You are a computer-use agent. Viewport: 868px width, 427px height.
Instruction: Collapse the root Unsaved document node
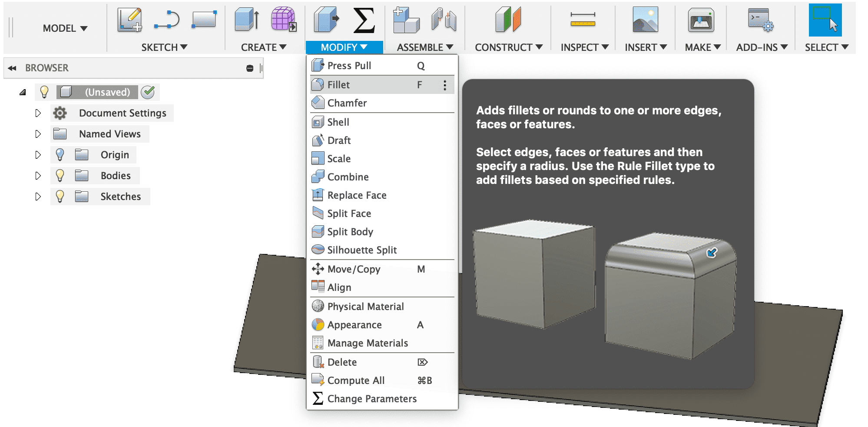point(23,92)
